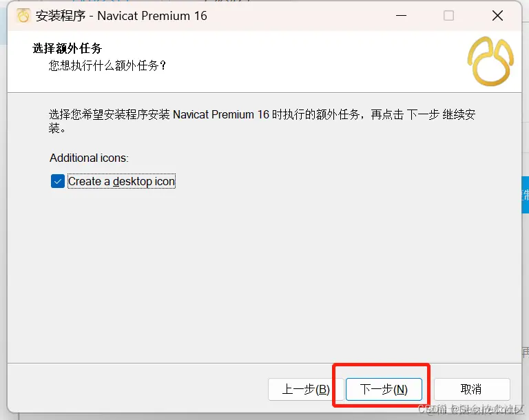Click the title text 安装程序 - Navicat Premium 16
This screenshot has height=420, width=529.
coord(121,16)
